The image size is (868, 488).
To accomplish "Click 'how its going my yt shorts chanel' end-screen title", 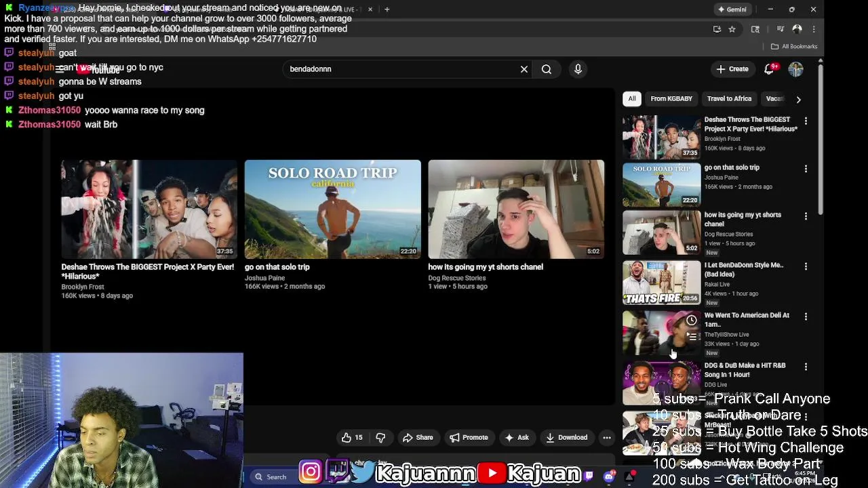I will [x=486, y=267].
